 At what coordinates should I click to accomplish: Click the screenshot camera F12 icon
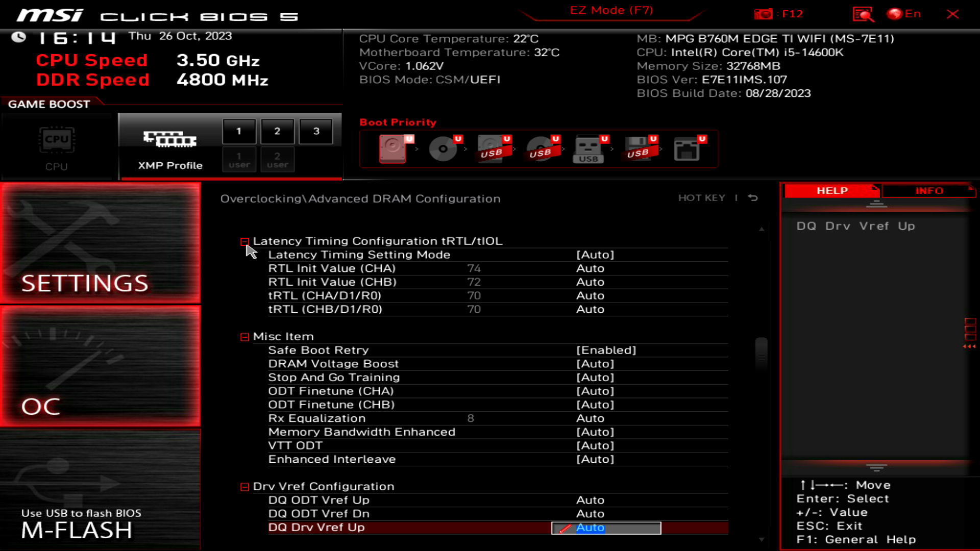click(x=764, y=14)
